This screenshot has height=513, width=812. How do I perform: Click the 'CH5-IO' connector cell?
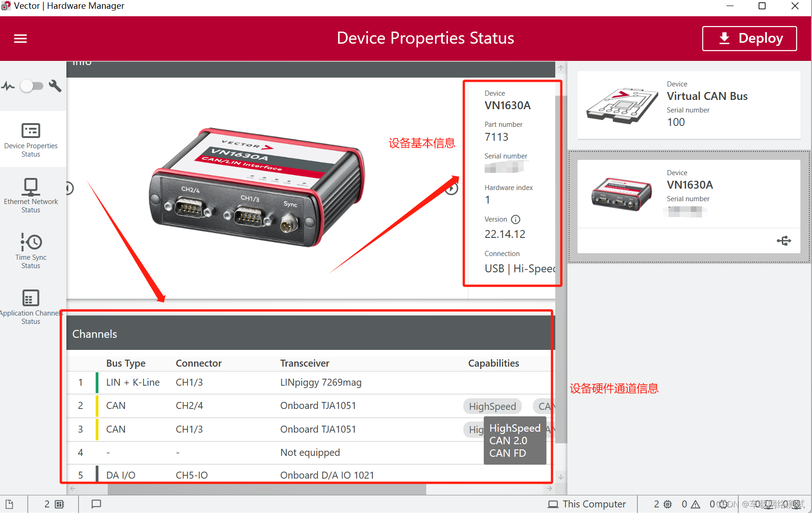tap(192, 475)
